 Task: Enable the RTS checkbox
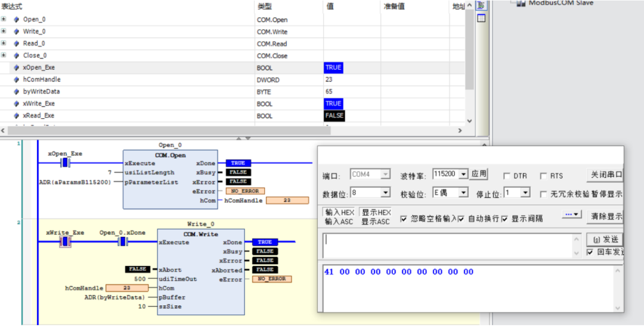click(x=543, y=176)
